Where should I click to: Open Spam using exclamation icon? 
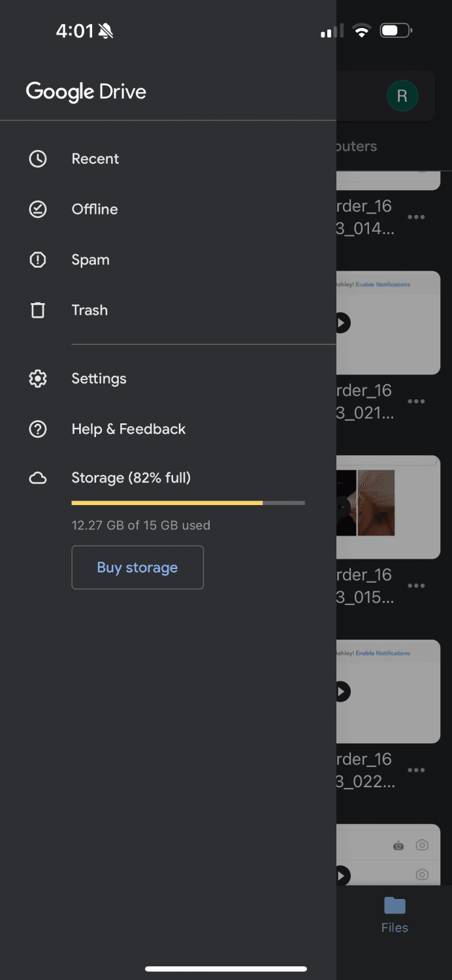point(37,259)
